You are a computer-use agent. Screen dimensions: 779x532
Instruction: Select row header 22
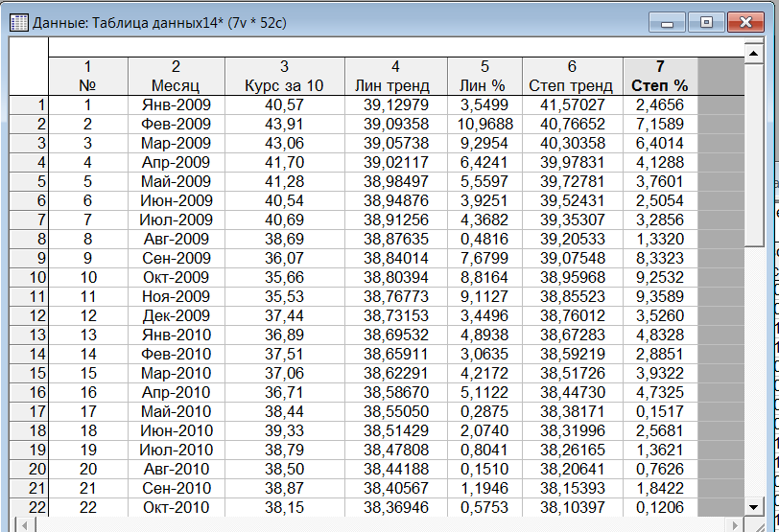click(x=29, y=508)
